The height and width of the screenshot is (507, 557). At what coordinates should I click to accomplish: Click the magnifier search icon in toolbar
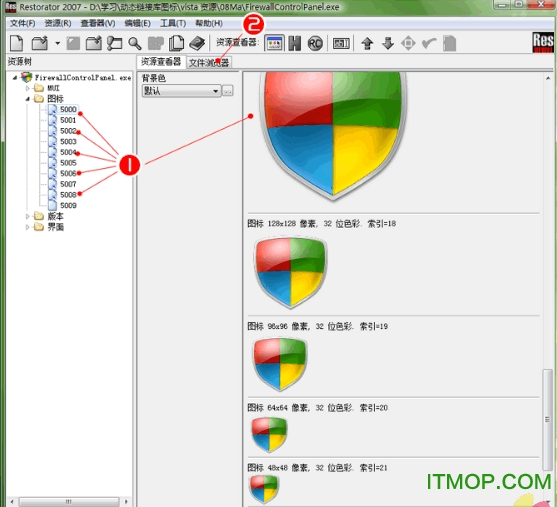(135, 44)
